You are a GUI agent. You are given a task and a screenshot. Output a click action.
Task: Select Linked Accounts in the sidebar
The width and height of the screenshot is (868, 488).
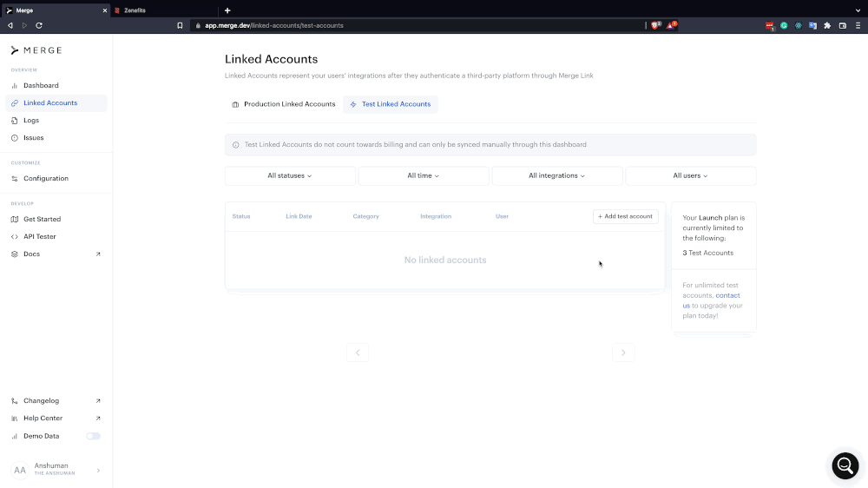56,103
